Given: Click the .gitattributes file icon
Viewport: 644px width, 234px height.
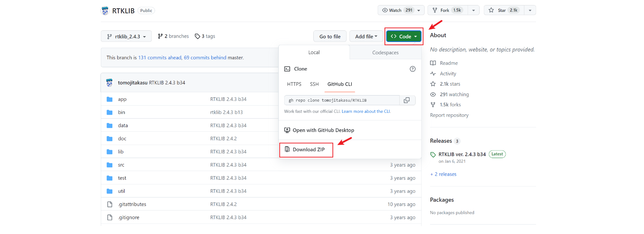Looking at the screenshot, I should (110, 204).
